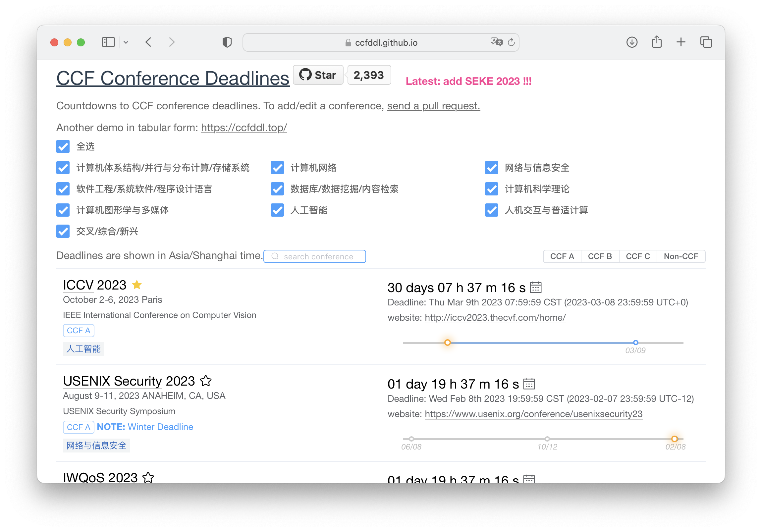Click calendar icon next to USENIX Security countdown
This screenshot has width=762, height=532.
click(x=529, y=384)
